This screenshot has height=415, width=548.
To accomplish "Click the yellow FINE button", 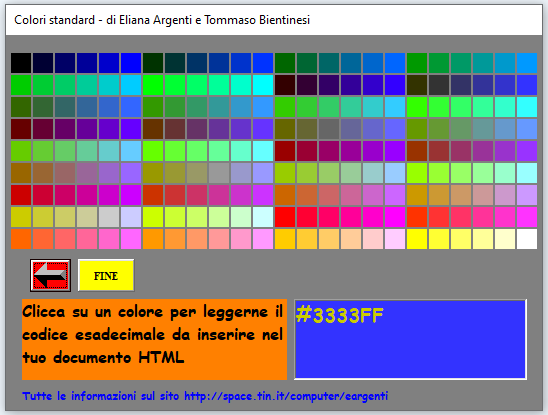I will click(106, 275).
